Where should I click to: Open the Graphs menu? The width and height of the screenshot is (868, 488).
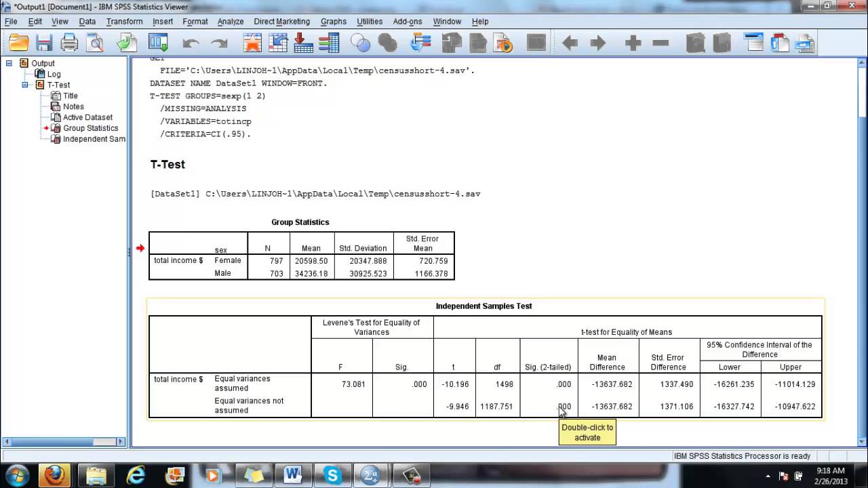pyautogui.click(x=334, y=22)
